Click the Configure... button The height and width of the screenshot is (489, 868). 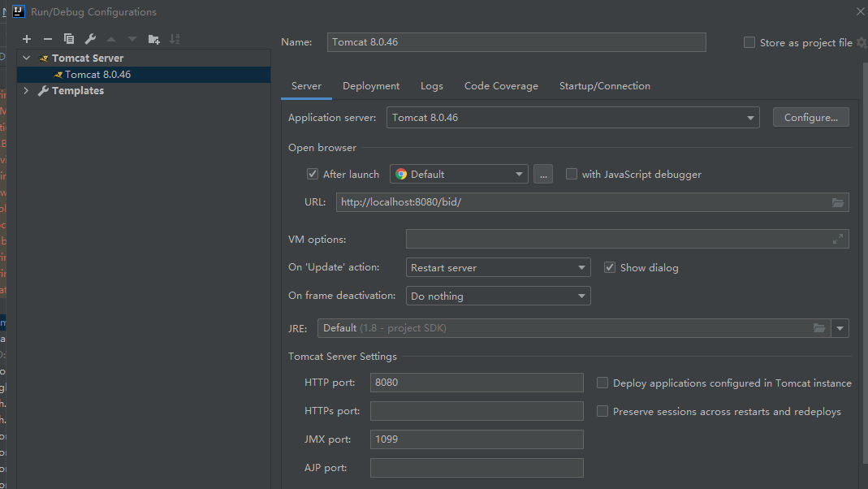pyautogui.click(x=810, y=118)
